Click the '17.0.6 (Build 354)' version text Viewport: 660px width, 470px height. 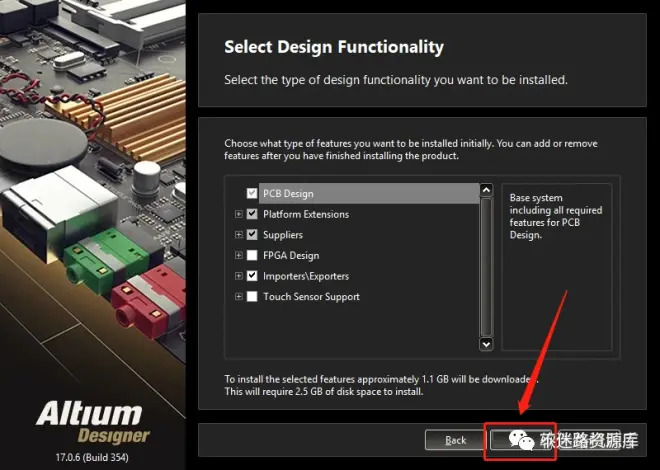click(x=92, y=457)
